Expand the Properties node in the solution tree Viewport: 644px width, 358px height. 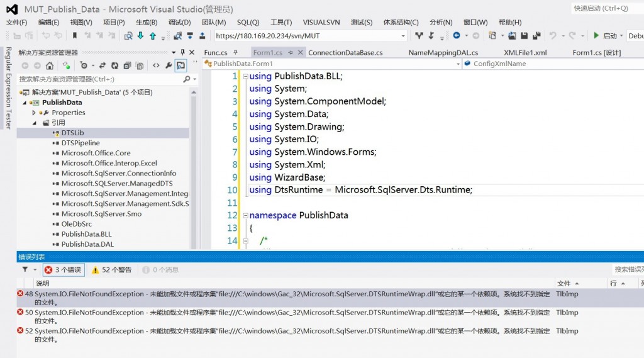click(x=35, y=113)
